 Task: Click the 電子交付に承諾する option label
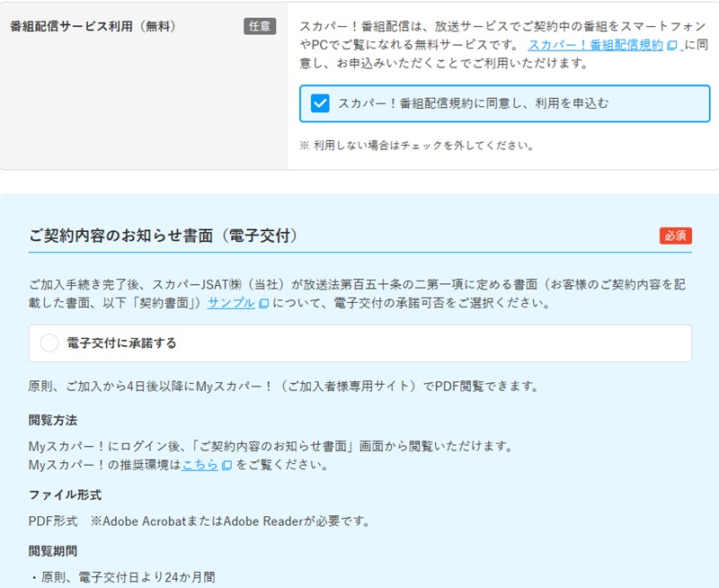pyautogui.click(x=122, y=343)
